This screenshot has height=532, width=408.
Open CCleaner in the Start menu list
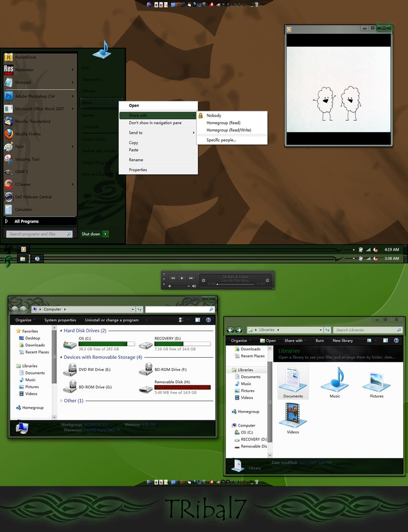pyautogui.click(x=22, y=184)
